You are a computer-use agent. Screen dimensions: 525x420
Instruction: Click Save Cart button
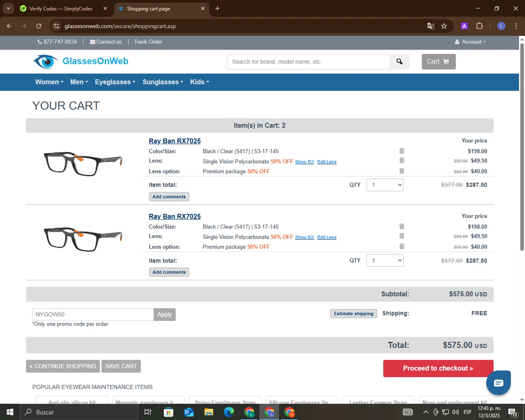(121, 366)
